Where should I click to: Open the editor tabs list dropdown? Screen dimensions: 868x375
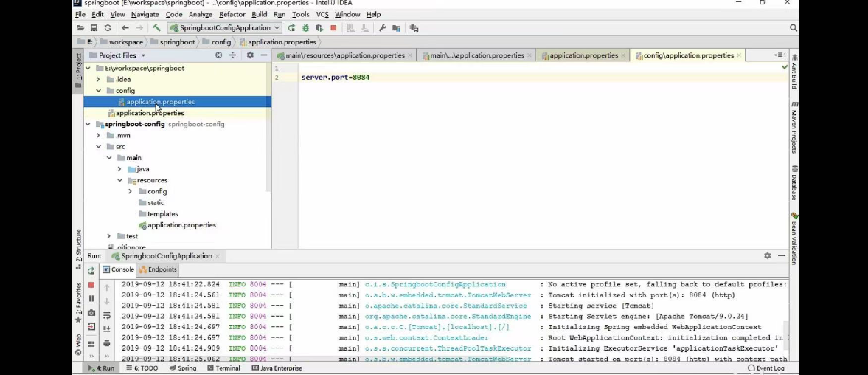click(780, 55)
